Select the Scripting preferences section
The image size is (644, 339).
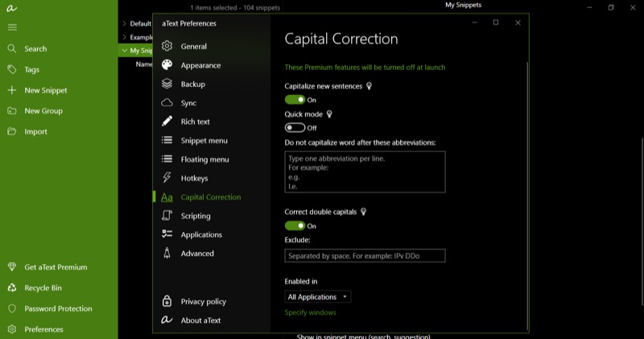point(196,216)
